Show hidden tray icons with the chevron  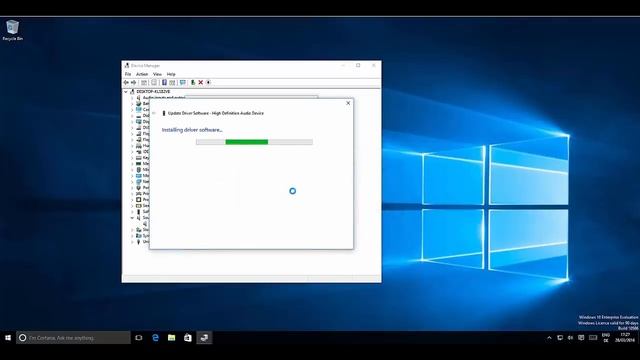click(549, 338)
